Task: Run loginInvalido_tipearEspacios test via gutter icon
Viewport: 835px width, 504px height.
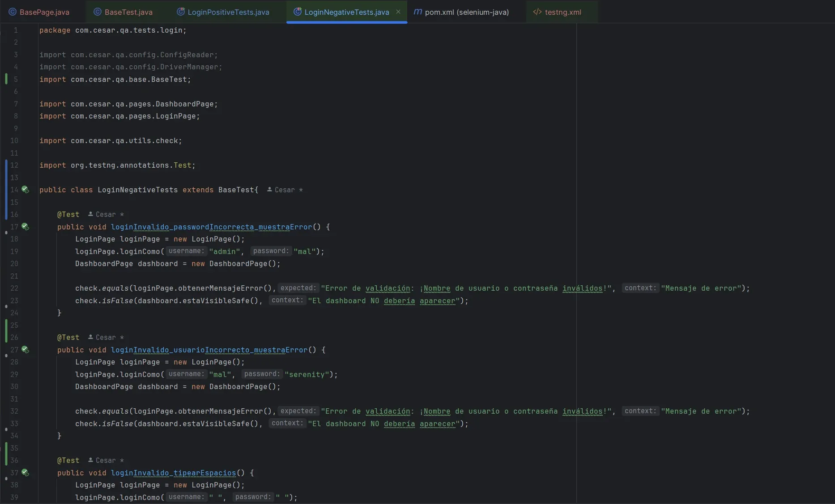Action: (26, 473)
